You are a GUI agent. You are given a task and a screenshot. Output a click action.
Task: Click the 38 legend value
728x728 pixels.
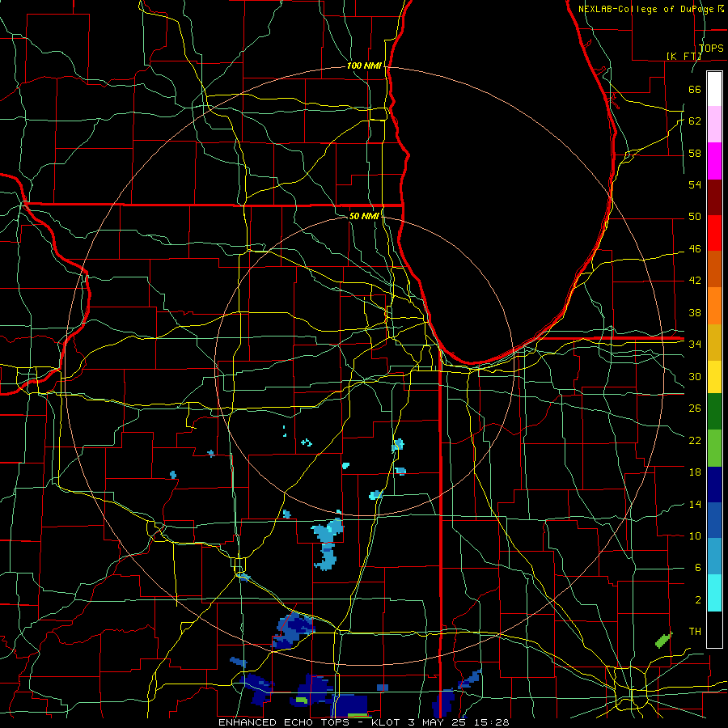click(x=695, y=312)
